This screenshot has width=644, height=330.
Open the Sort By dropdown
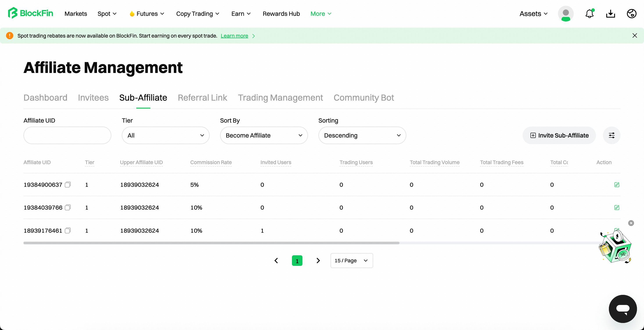[x=264, y=135]
